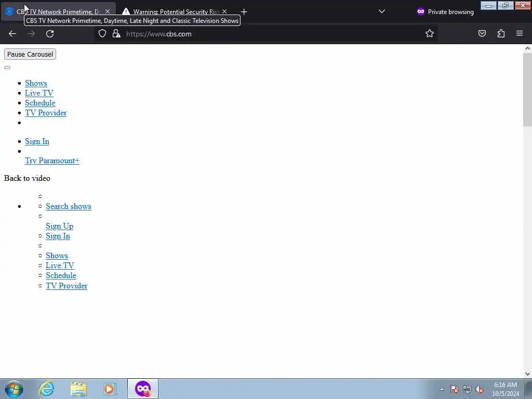The height and width of the screenshot is (399, 532).
Task: Open the tracking protection shield icon
Action: coord(102,34)
